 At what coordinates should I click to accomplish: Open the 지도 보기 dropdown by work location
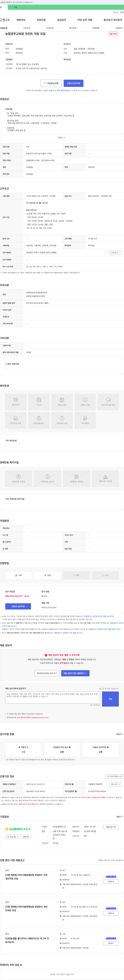(115, 253)
